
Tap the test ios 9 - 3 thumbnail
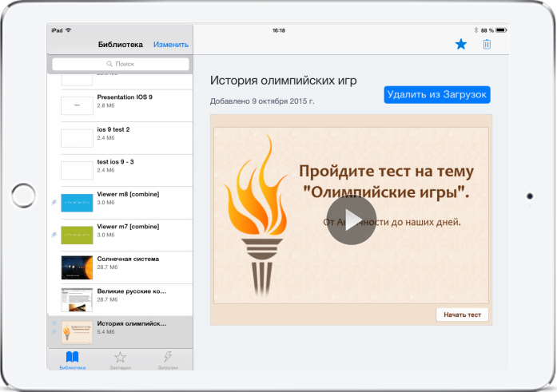[x=77, y=170]
